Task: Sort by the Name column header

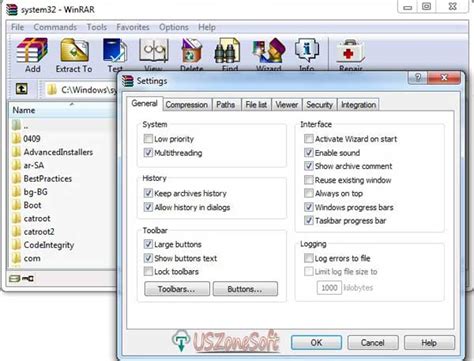Action: pyautogui.click(x=62, y=110)
